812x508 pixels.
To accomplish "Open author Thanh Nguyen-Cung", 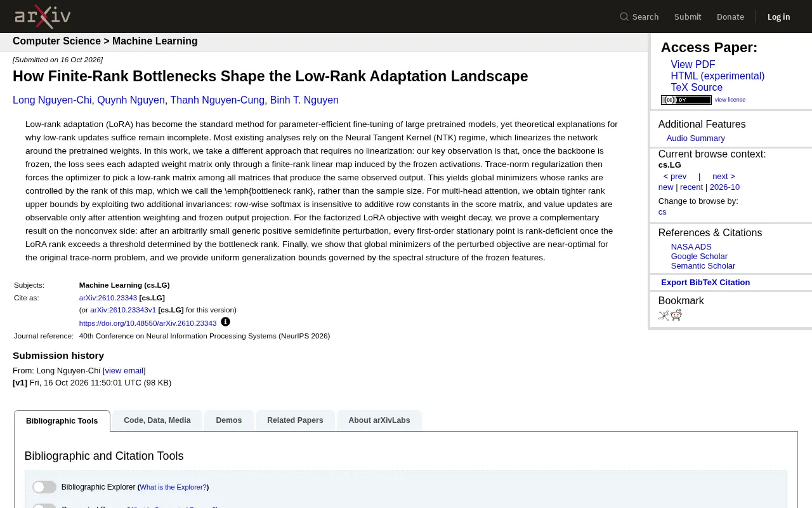I will click(218, 100).
